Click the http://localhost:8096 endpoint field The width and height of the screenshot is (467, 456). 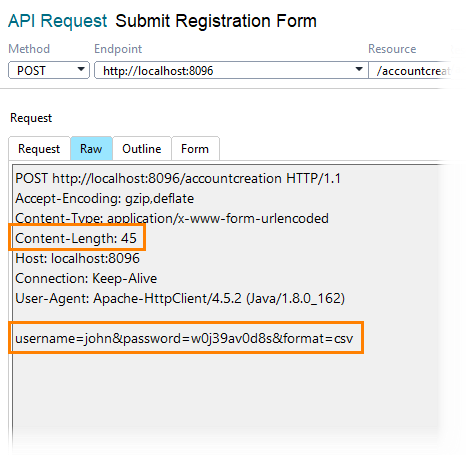(231, 70)
